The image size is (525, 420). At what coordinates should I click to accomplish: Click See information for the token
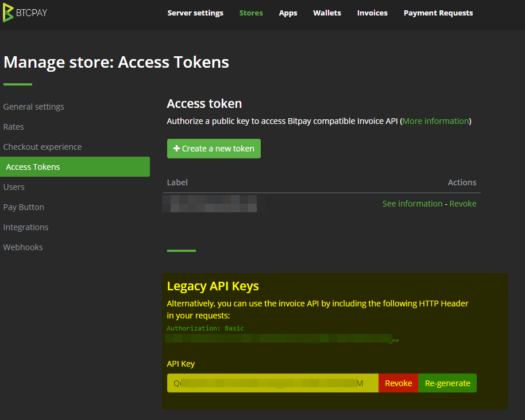point(412,203)
